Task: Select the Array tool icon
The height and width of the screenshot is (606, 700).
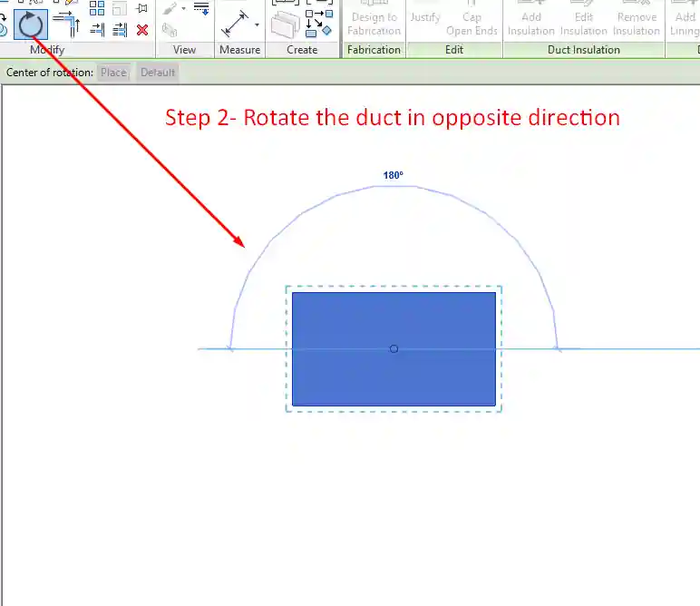Action: click(97, 9)
